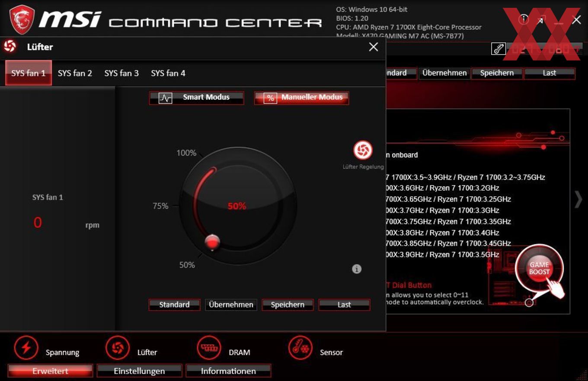Viewport: 588px width, 381px height.
Task: Go to SYS fan 4 tab
Action: tap(168, 73)
